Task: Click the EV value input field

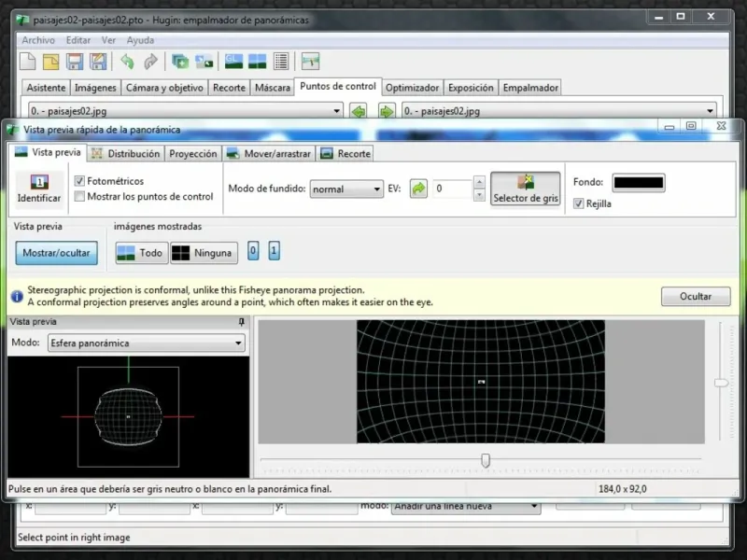Action: click(453, 189)
